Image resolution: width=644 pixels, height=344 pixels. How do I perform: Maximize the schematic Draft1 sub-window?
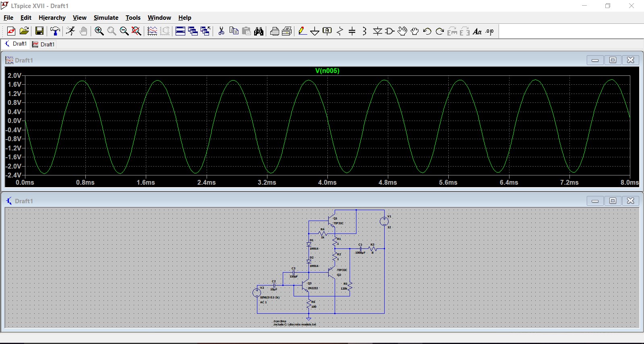[613, 201]
